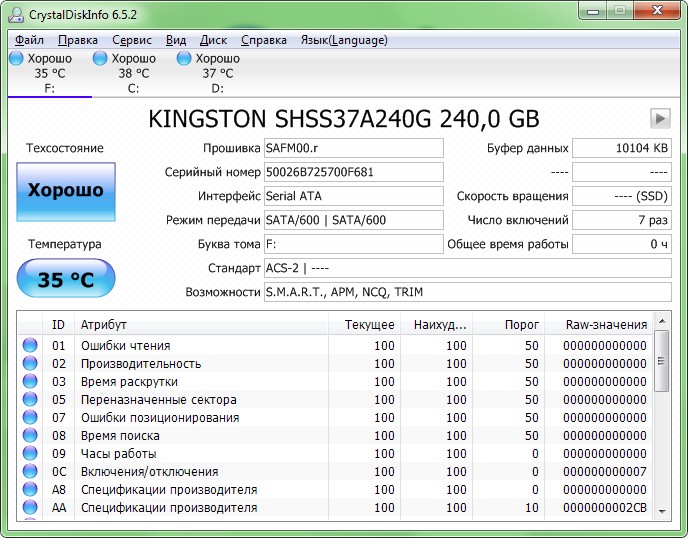Open the Вид menu

click(x=176, y=40)
